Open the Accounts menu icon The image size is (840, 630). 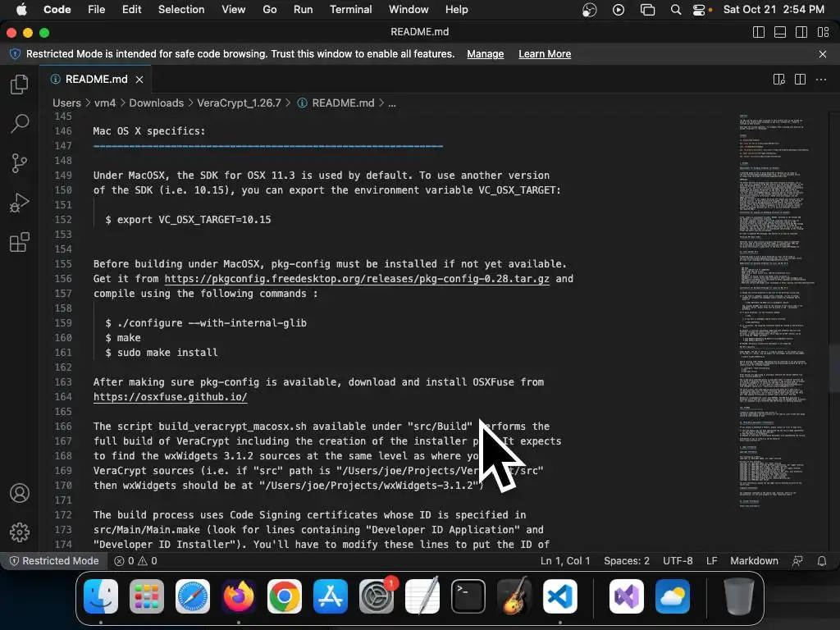pyautogui.click(x=20, y=493)
